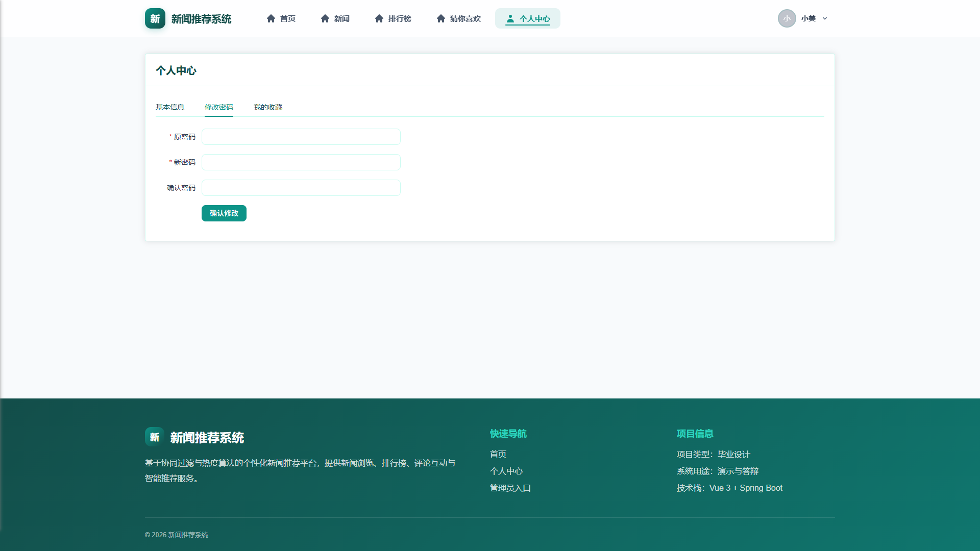This screenshot has width=980, height=551.
Task: Click the icon next to 猜你喜欢 nav item
Action: click(x=441, y=18)
